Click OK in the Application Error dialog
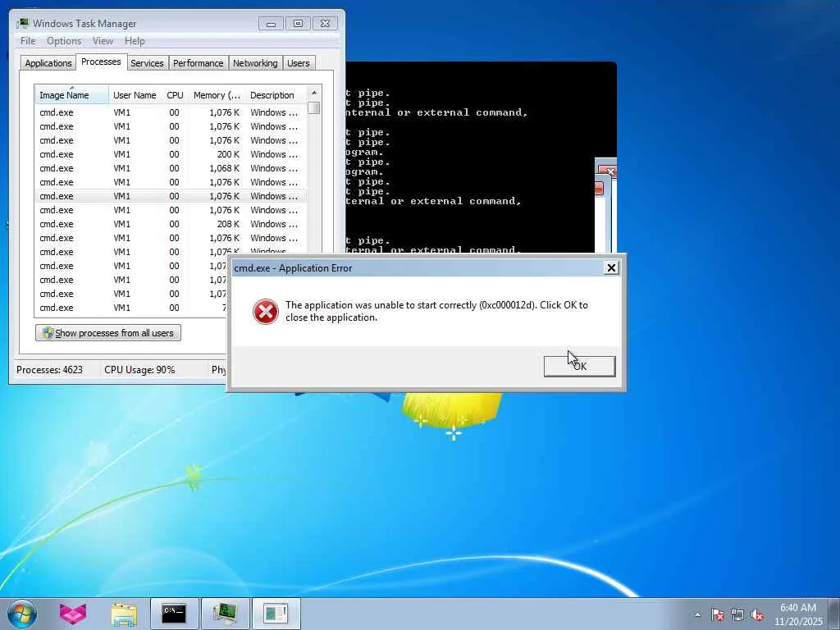 click(579, 366)
